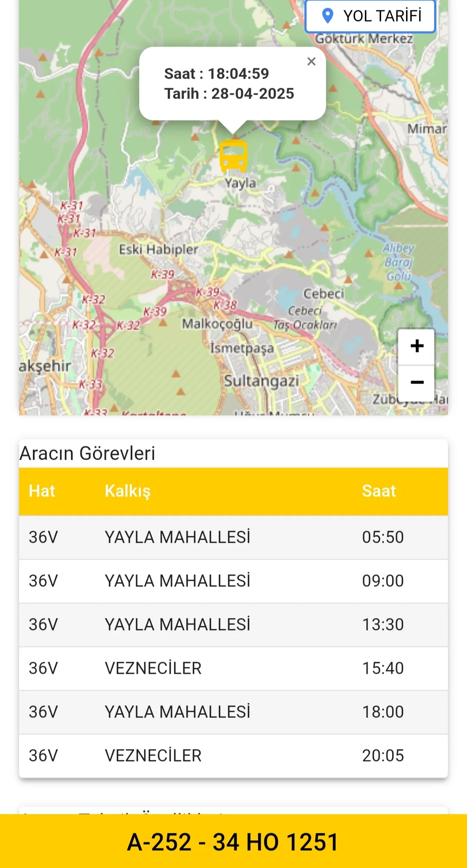The image size is (467, 868).
Task: Click the Eski Habipler map label
Action: pyautogui.click(x=158, y=250)
